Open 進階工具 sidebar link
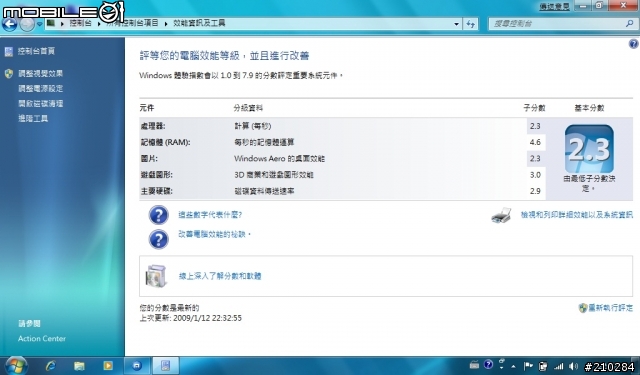The height and width of the screenshot is (375, 640). (x=33, y=118)
